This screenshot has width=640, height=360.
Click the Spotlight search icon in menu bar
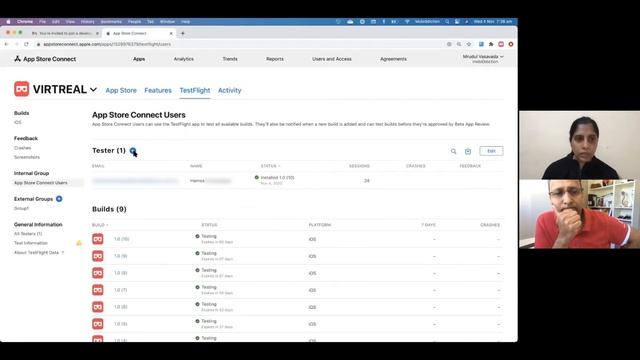[x=447, y=22]
